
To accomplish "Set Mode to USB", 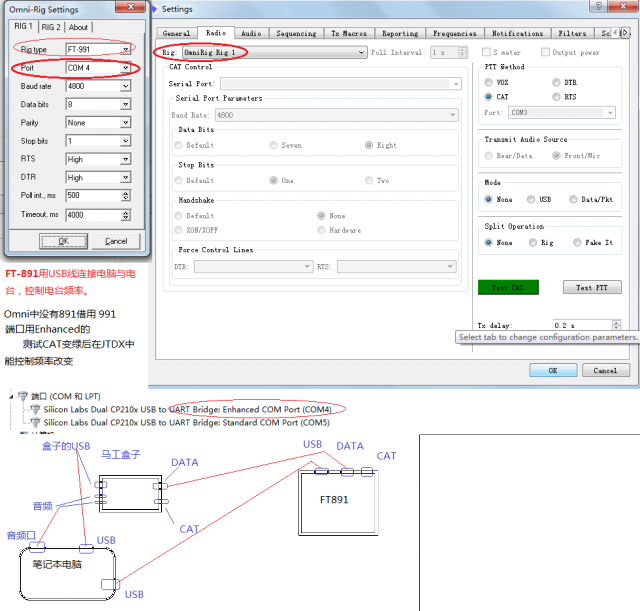I will point(531,199).
